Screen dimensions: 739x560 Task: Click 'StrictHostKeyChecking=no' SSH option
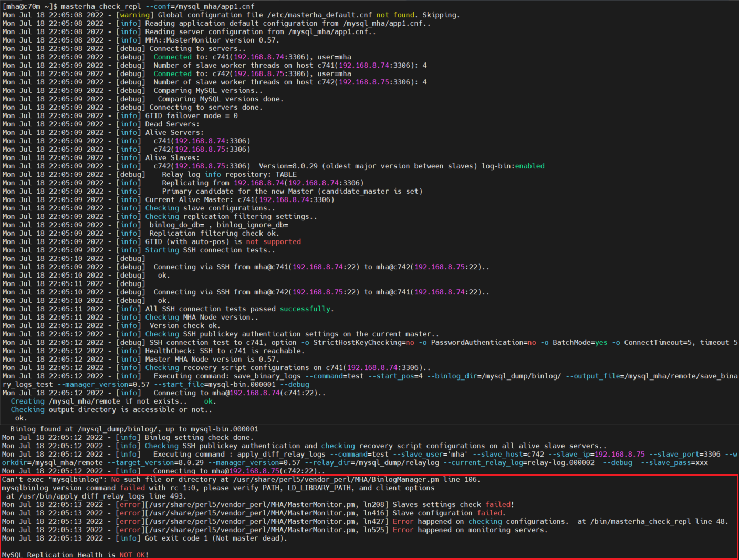tap(363, 342)
